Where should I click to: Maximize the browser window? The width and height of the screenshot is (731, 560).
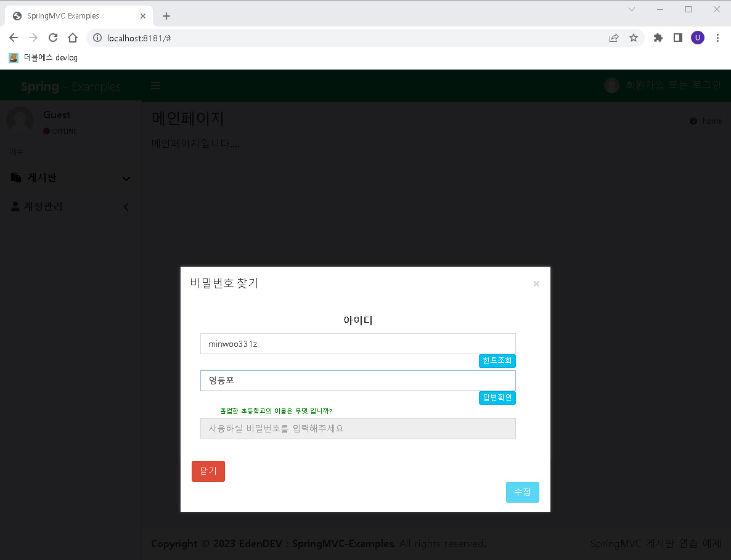coord(688,9)
